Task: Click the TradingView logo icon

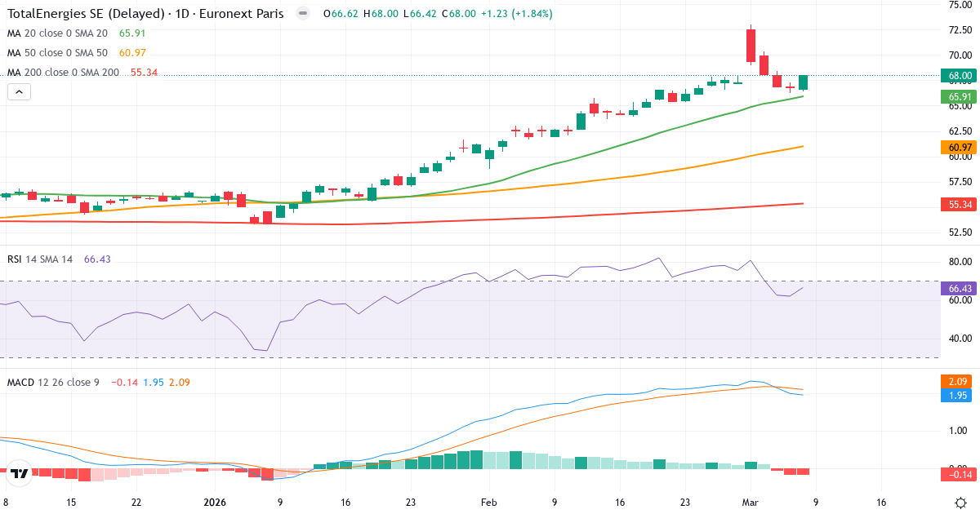Action: tap(20, 472)
